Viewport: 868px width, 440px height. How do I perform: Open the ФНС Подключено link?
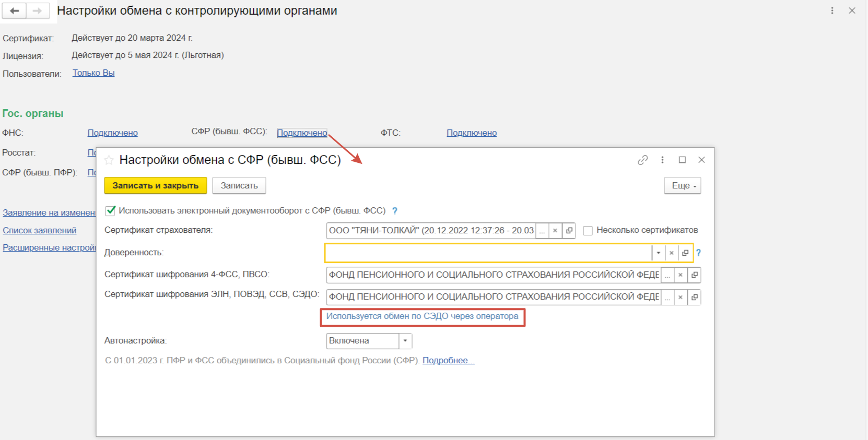click(113, 133)
